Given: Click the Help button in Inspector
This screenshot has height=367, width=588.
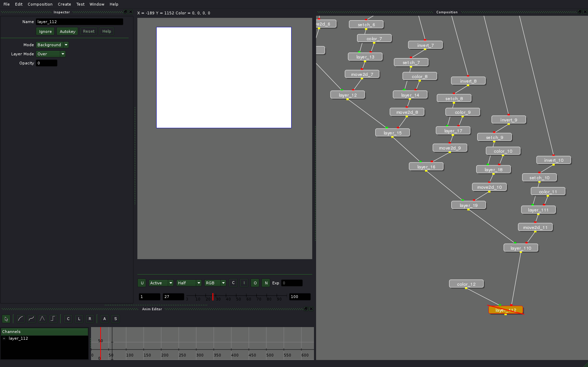Looking at the screenshot, I should coord(107,32).
